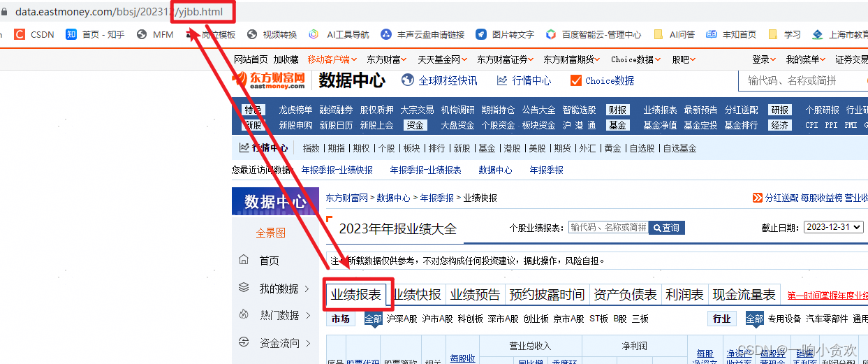Screen dimensions: 868x364
Task: Switch to the 利润表 tab
Action: point(685,295)
